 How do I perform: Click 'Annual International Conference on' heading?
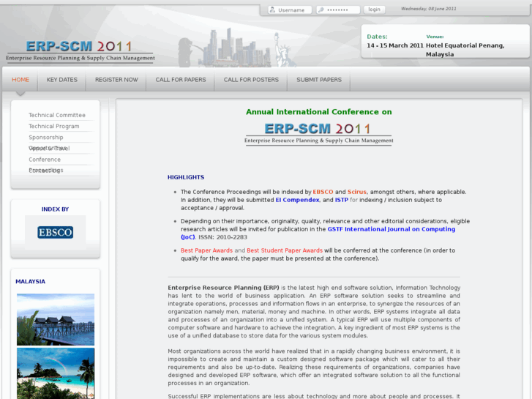(x=319, y=112)
